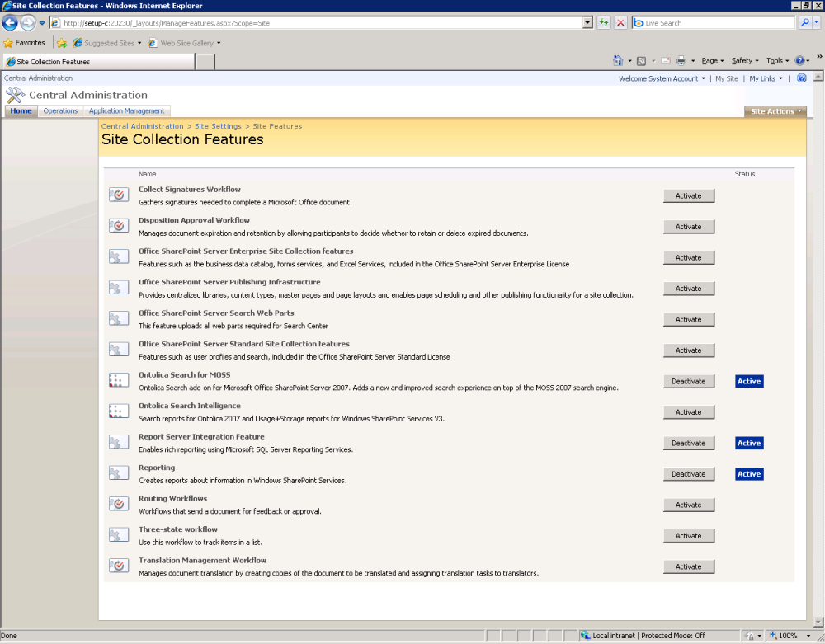
Task: Open the Favorites star button
Action: pos(24,43)
